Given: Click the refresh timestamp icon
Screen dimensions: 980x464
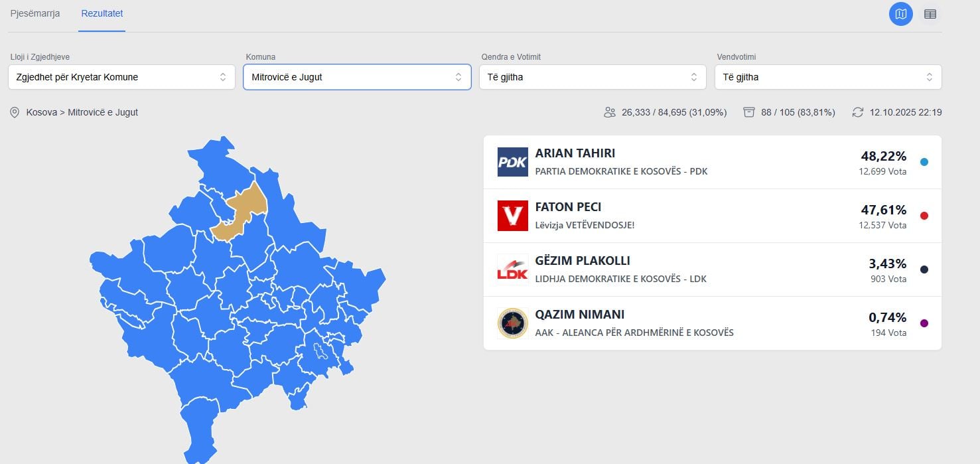Looking at the screenshot, I should (858, 112).
